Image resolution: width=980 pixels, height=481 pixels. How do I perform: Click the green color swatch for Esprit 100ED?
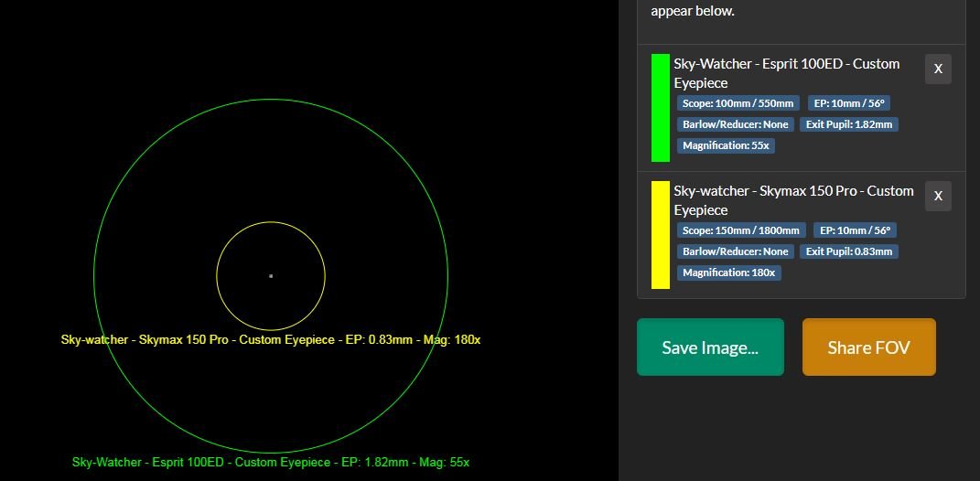pos(660,107)
